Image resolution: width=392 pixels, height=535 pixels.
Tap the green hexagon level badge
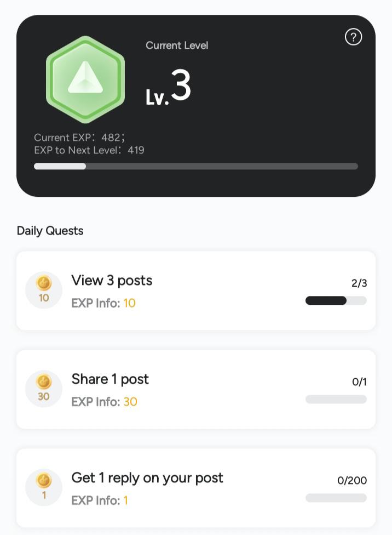[85, 79]
